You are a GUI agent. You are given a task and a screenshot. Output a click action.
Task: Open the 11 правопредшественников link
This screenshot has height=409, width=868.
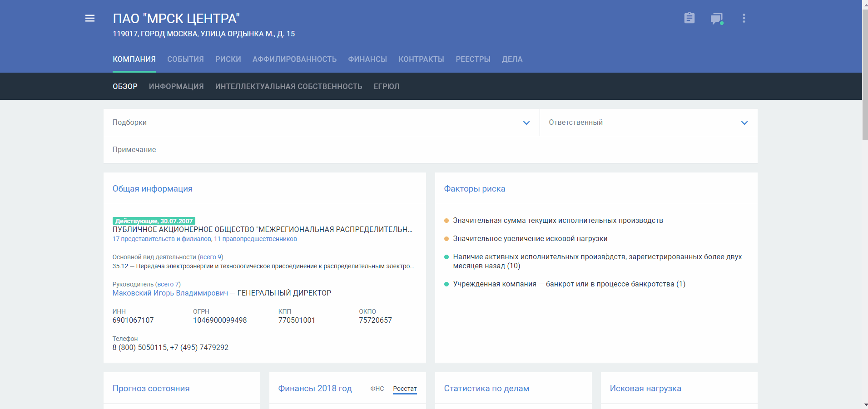coord(255,239)
